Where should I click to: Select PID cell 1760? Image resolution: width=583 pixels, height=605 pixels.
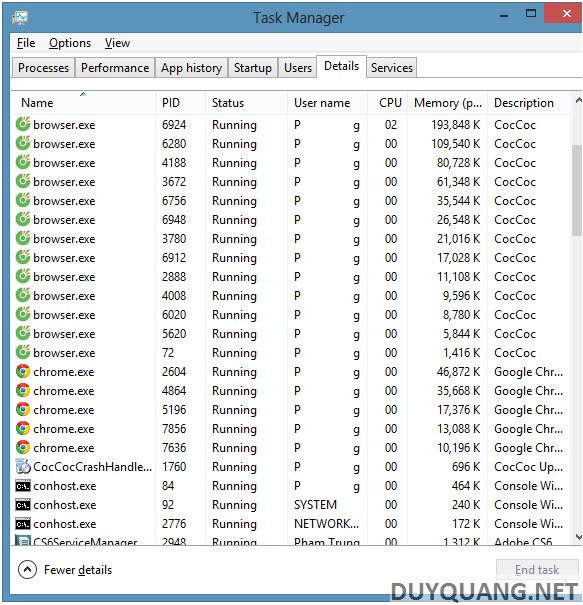[x=174, y=466]
